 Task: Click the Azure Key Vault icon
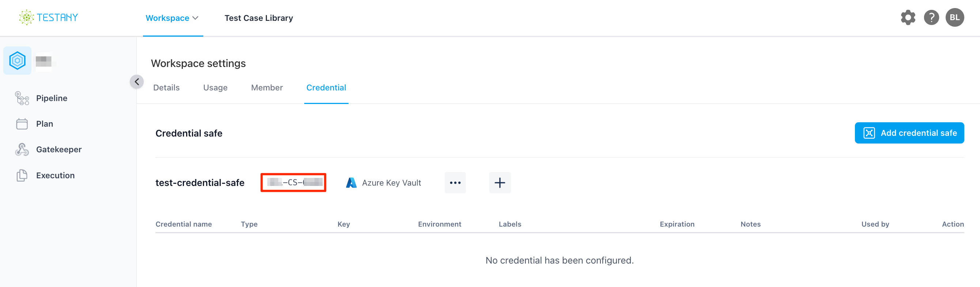[351, 183]
